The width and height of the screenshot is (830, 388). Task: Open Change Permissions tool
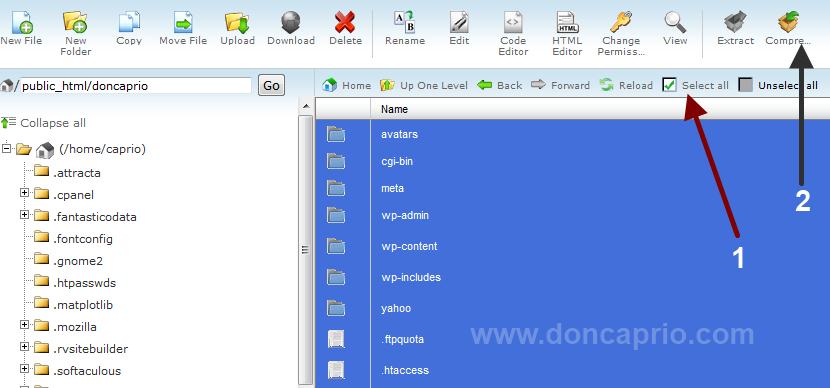click(621, 34)
